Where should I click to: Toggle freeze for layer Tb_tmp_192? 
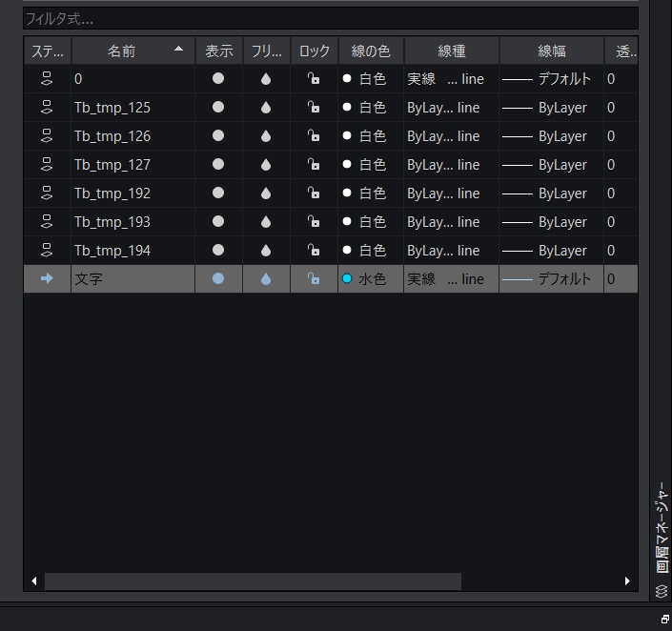click(266, 193)
